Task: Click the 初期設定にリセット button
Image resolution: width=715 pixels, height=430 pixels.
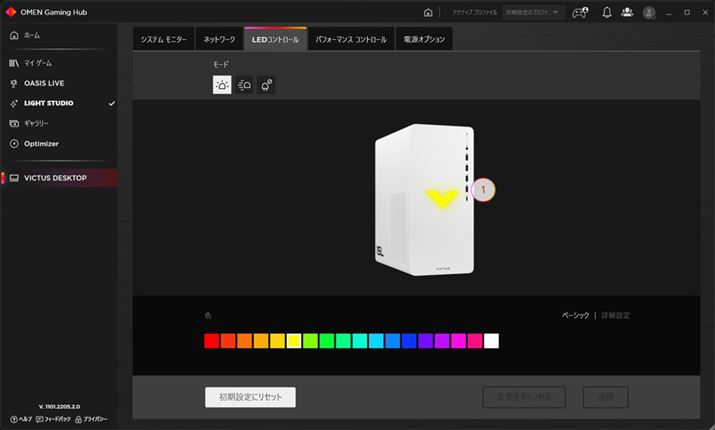Action: tap(250, 397)
